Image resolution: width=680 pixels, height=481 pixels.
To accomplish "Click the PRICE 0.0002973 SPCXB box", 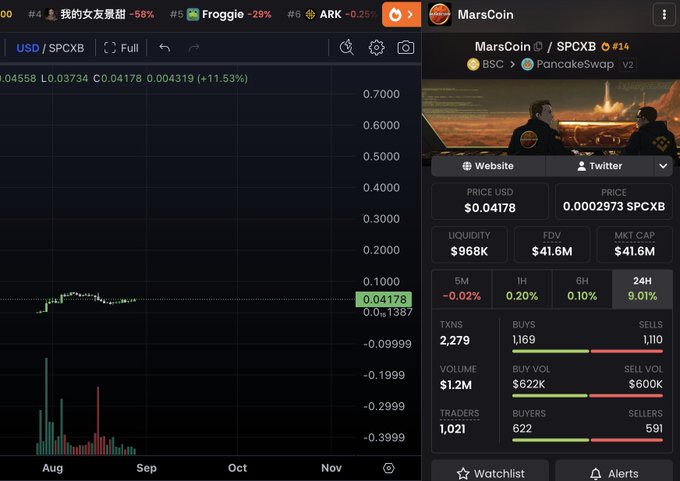I will point(614,201).
